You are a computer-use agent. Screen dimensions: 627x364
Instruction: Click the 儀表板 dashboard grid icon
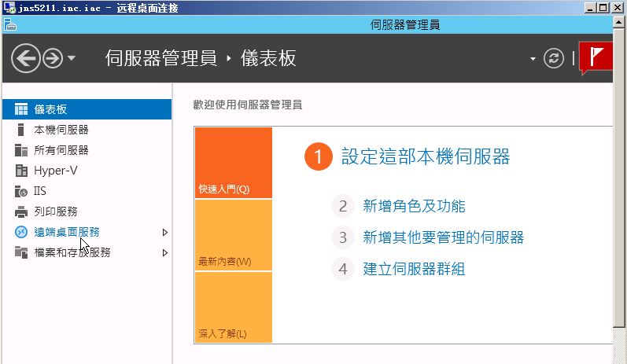[x=21, y=109]
